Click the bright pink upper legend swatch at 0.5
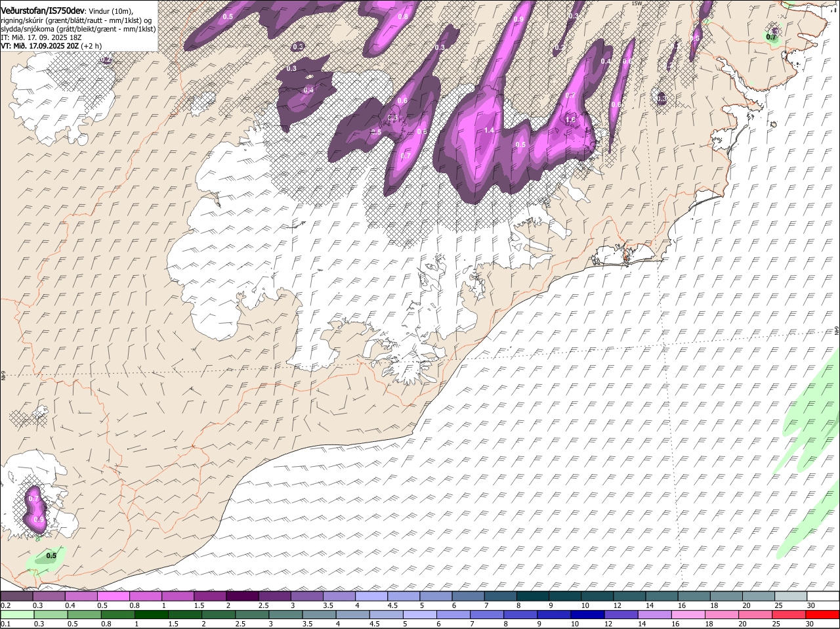This screenshot has height=629, width=840. pos(113,596)
